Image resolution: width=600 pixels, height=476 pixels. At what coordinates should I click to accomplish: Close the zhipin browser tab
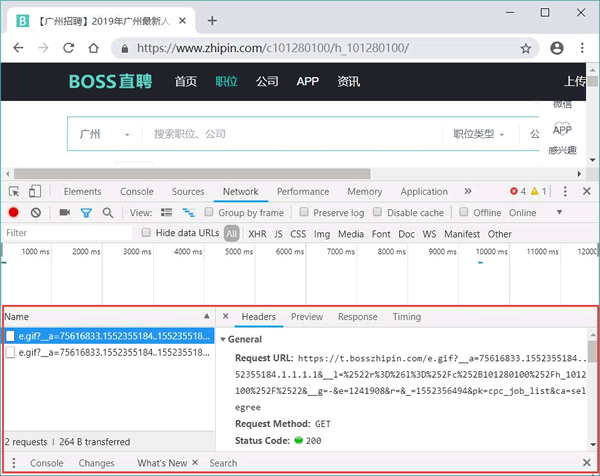[x=183, y=21]
